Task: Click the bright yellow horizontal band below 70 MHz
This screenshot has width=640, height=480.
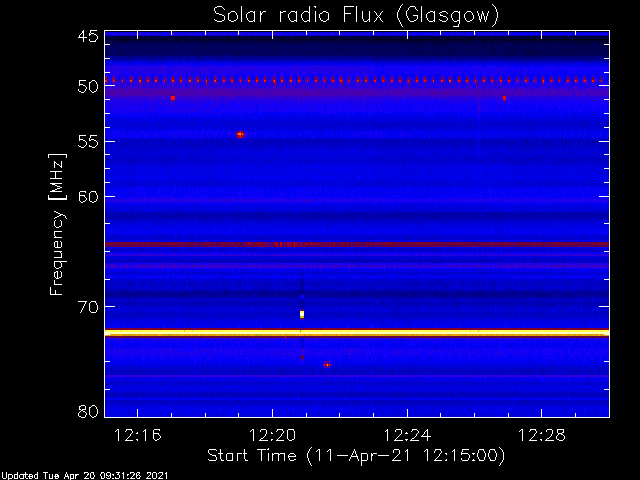Action: (357, 333)
